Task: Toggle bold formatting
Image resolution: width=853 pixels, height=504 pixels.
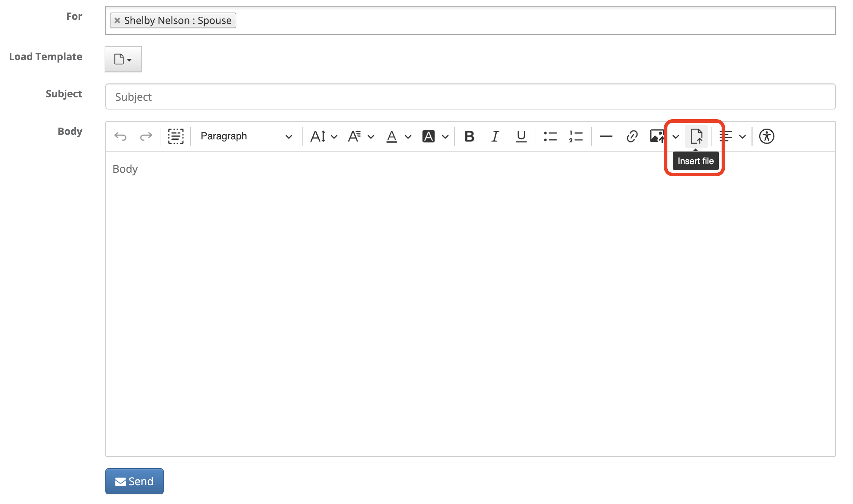Action: tap(469, 136)
